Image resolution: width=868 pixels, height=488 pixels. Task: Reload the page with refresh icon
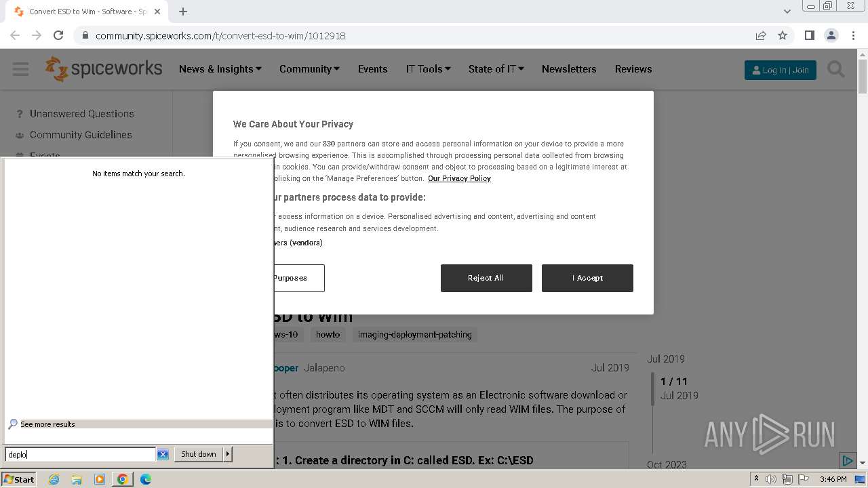tap(58, 35)
